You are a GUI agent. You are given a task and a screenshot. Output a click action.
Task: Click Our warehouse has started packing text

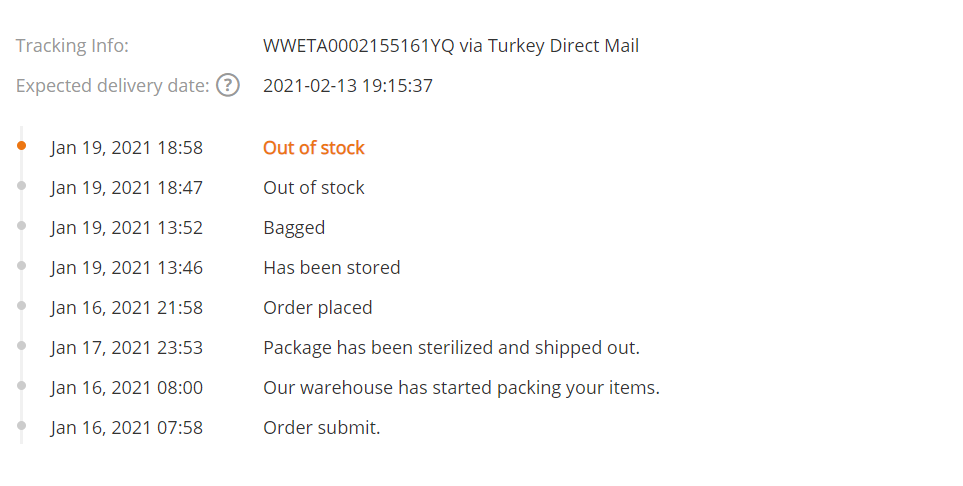pyautogui.click(x=461, y=388)
